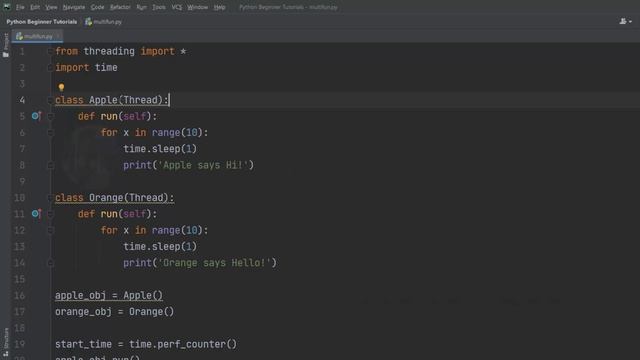Click 'range(10)' on line 12
640x360 pixels.
pos(177,230)
